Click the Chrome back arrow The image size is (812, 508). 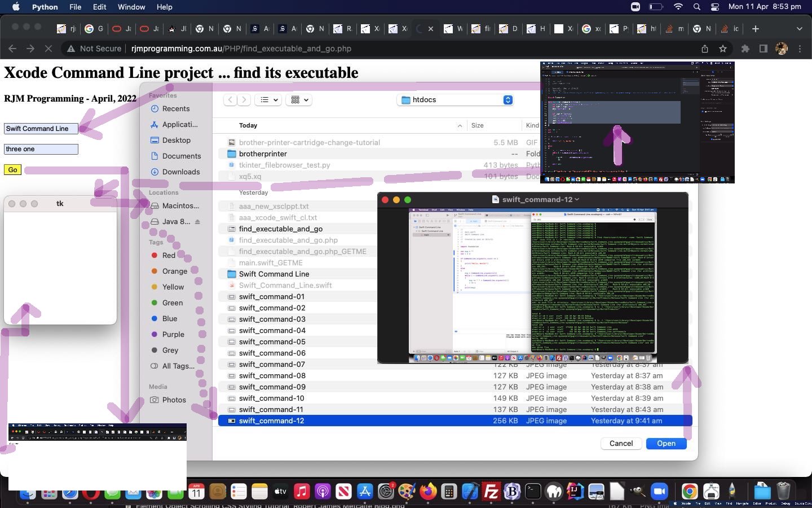click(12, 49)
